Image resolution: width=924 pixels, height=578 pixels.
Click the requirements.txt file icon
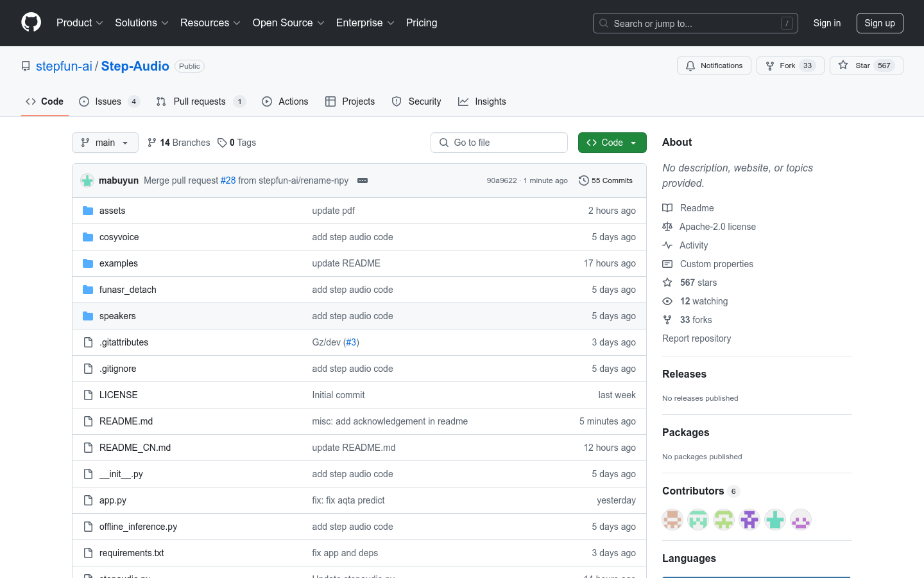[89, 553]
